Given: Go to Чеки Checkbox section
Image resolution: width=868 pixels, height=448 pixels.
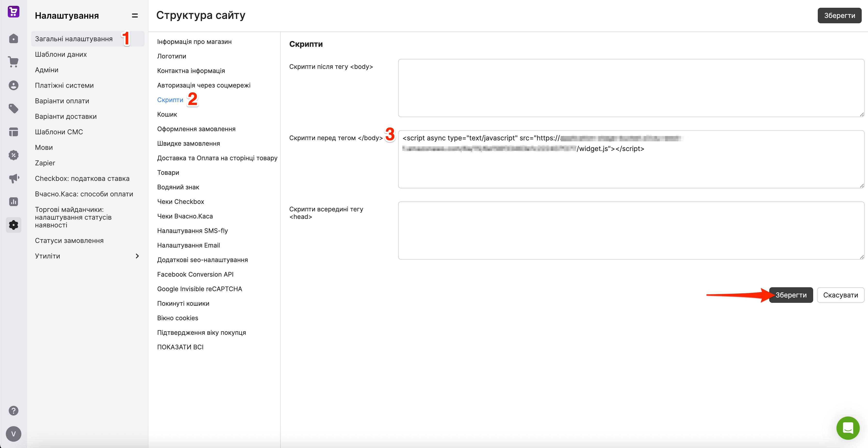Looking at the screenshot, I should click(x=180, y=201).
